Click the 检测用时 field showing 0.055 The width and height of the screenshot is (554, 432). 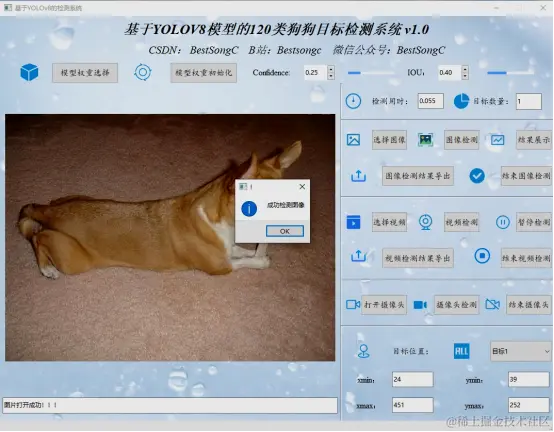(431, 101)
